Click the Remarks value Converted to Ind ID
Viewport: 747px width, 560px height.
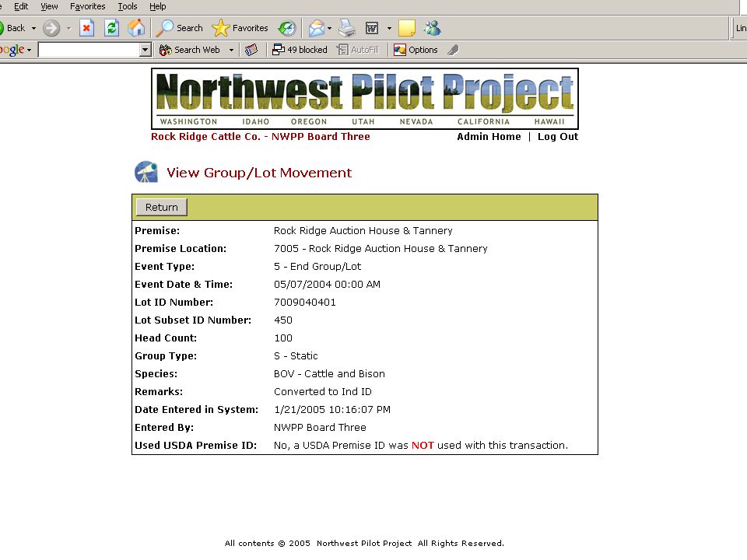coord(322,392)
